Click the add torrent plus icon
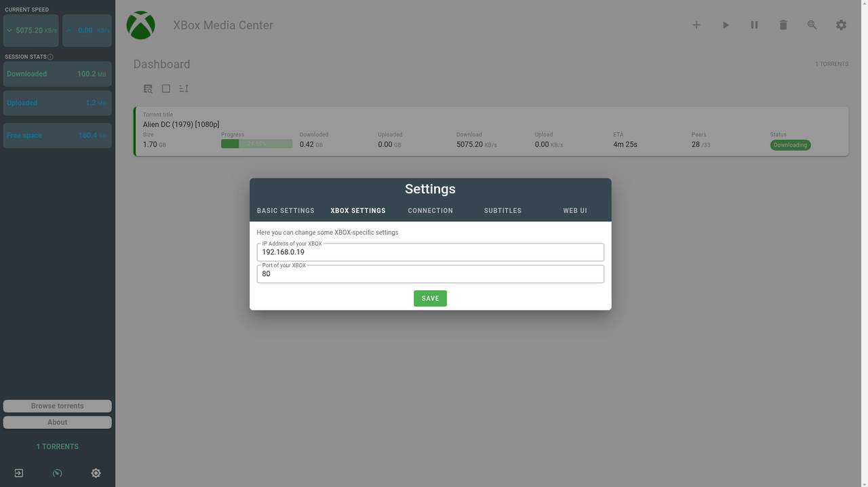This screenshot has height=487, width=868. pos(696,25)
